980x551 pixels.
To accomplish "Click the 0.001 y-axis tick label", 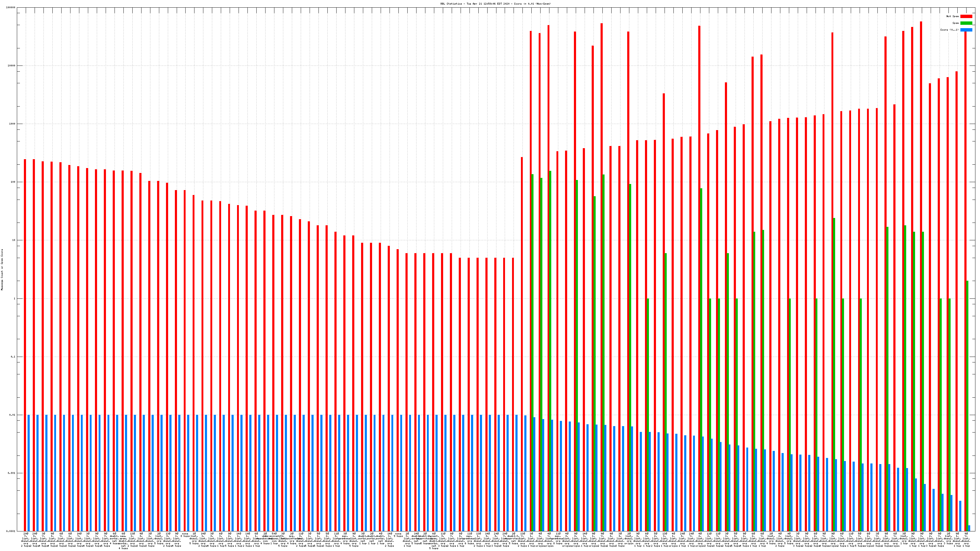I will tap(12, 474).
